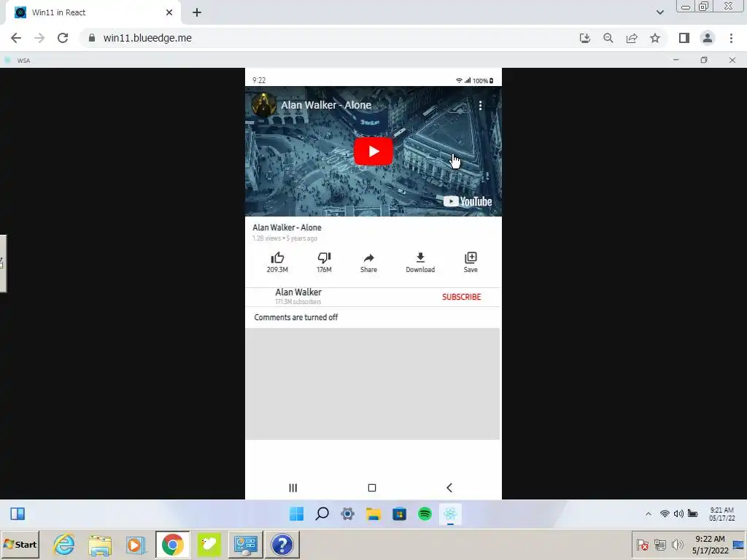
Task: Expand Win11 hidden tray icons chevron
Action: tap(649, 514)
